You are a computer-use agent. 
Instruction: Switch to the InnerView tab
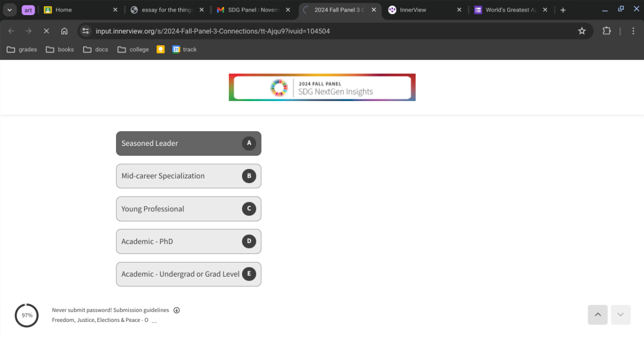pyautogui.click(x=420, y=10)
